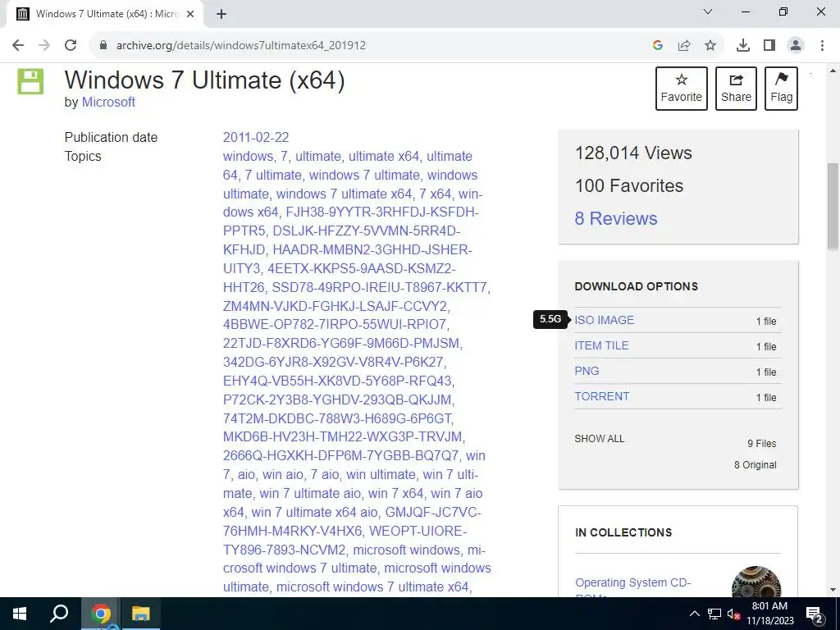
Task: Open the Microsoft creator link
Action: (108, 102)
